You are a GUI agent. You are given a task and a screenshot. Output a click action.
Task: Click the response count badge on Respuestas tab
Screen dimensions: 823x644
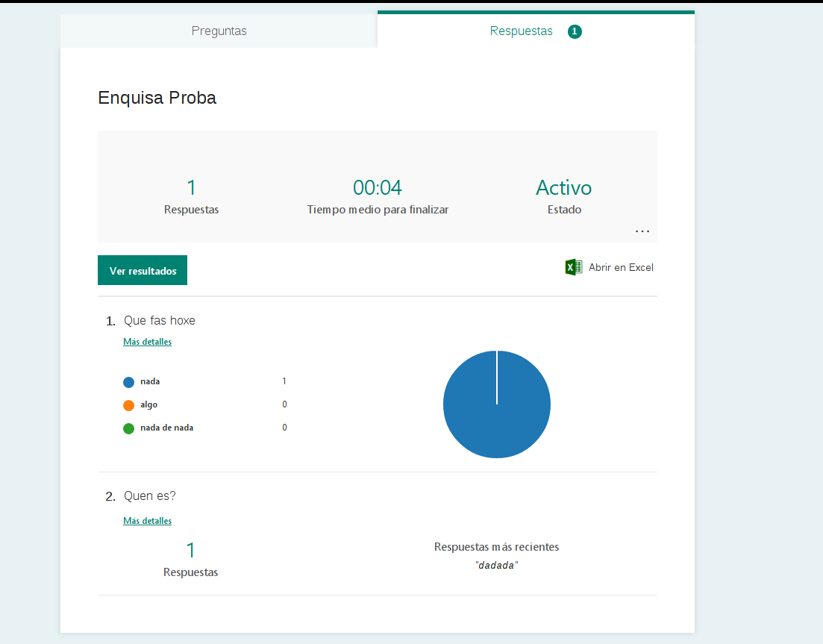pyautogui.click(x=575, y=31)
